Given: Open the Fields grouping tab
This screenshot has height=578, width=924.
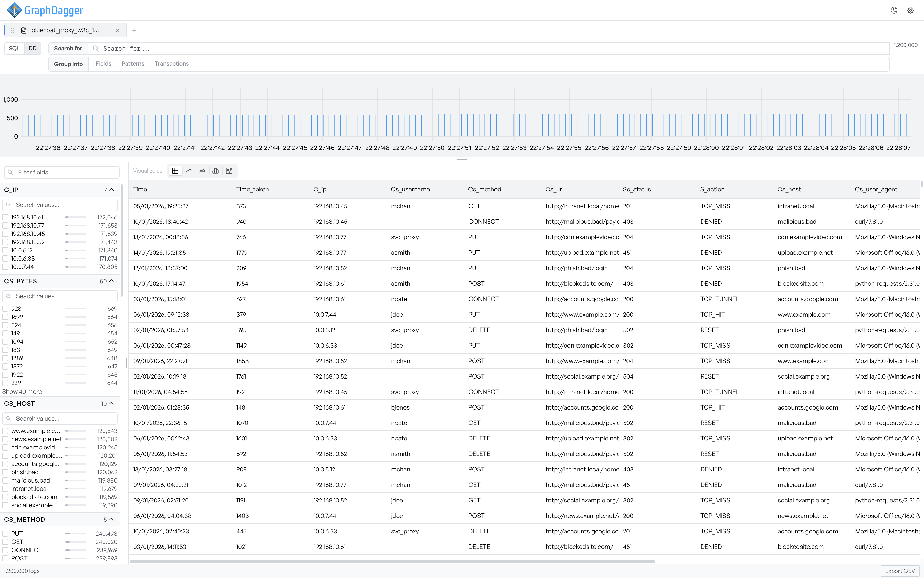Looking at the screenshot, I should pyautogui.click(x=103, y=64).
